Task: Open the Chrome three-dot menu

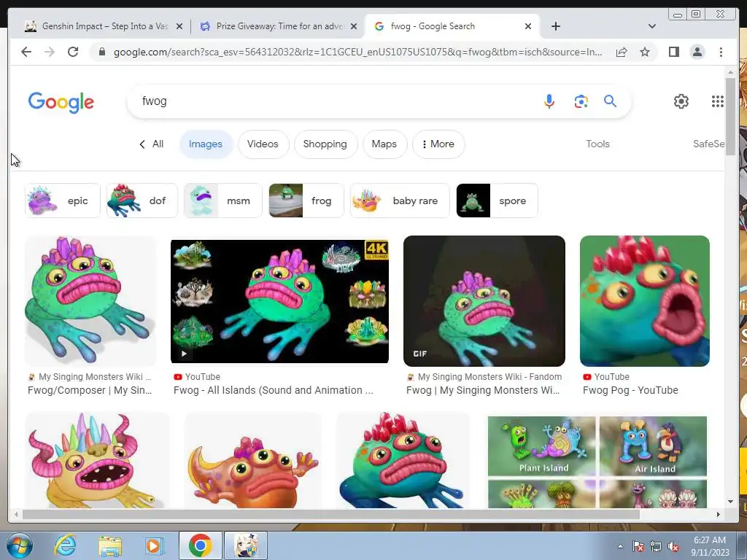Action: tap(721, 52)
